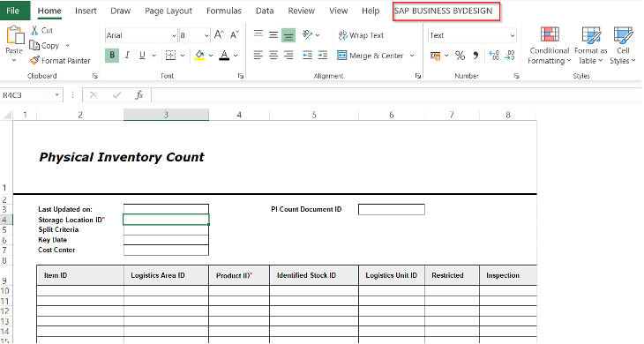The width and height of the screenshot is (644, 344).
Task: Align text right
Action: click(x=288, y=55)
